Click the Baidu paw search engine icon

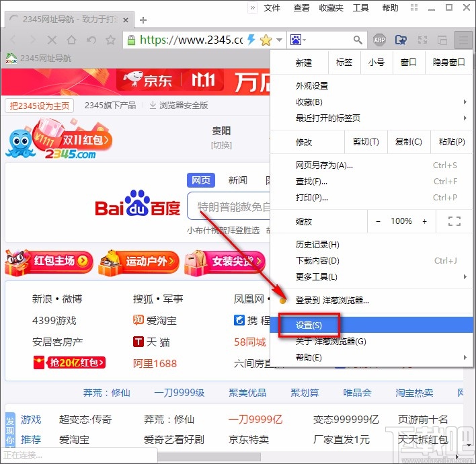coord(295,40)
